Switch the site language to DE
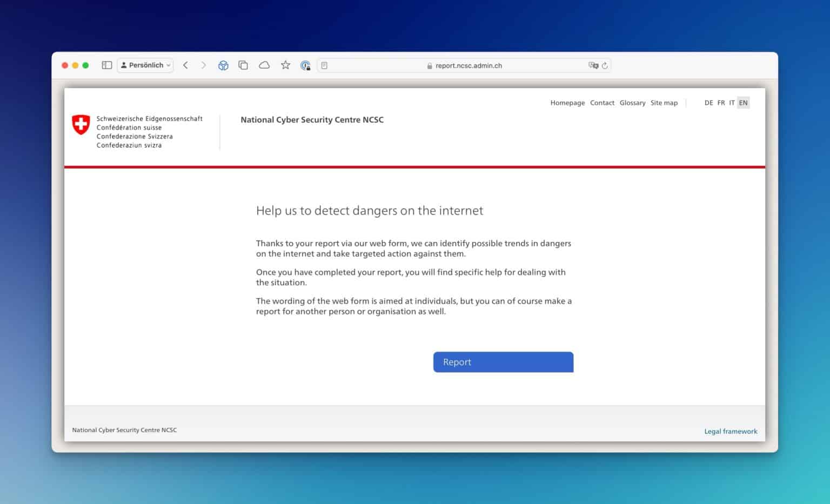Image resolution: width=830 pixels, height=504 pixels. (x=708, y=103)
